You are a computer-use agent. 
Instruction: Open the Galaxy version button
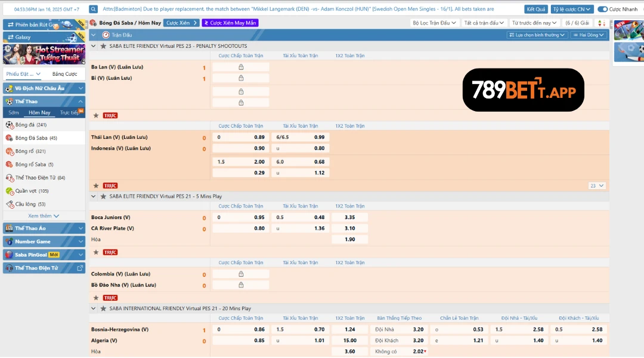click(x=44, y=37)
